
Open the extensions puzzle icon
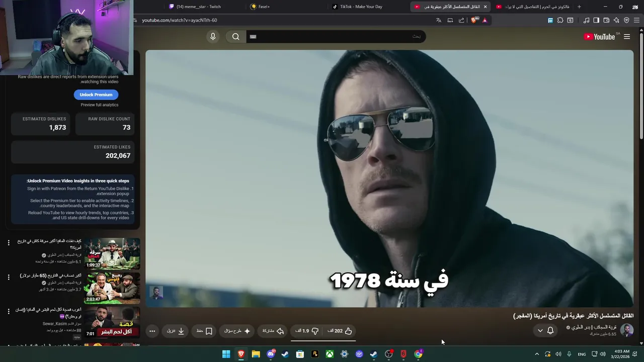560,20
